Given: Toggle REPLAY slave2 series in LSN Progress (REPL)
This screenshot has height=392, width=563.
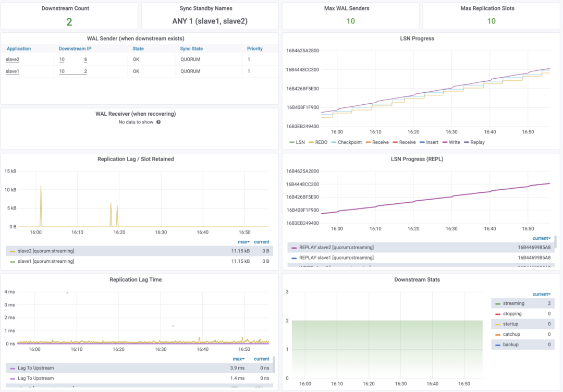Looking at the screenshot, I should pyautogui.click(x=336, y=248).
